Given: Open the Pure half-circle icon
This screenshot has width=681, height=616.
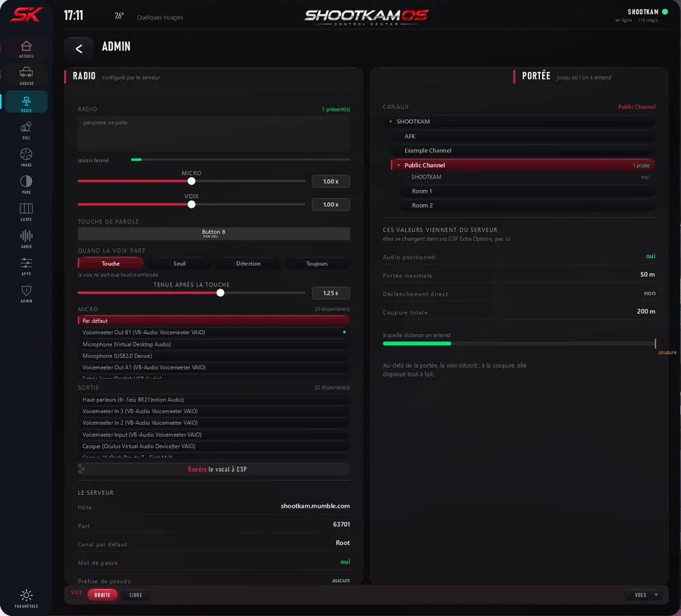Looking at the screenshot, I should [x=26, y=184].
